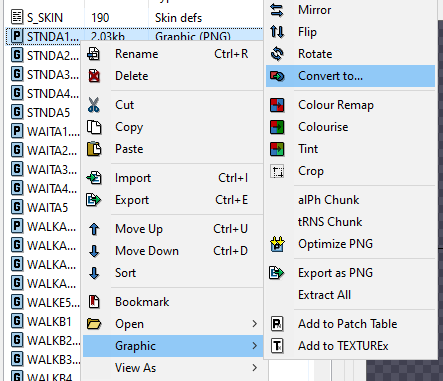The height and width of the screenshot is (381, 443).
Task: Click the Import arrow icon
Action: [94, 178]
